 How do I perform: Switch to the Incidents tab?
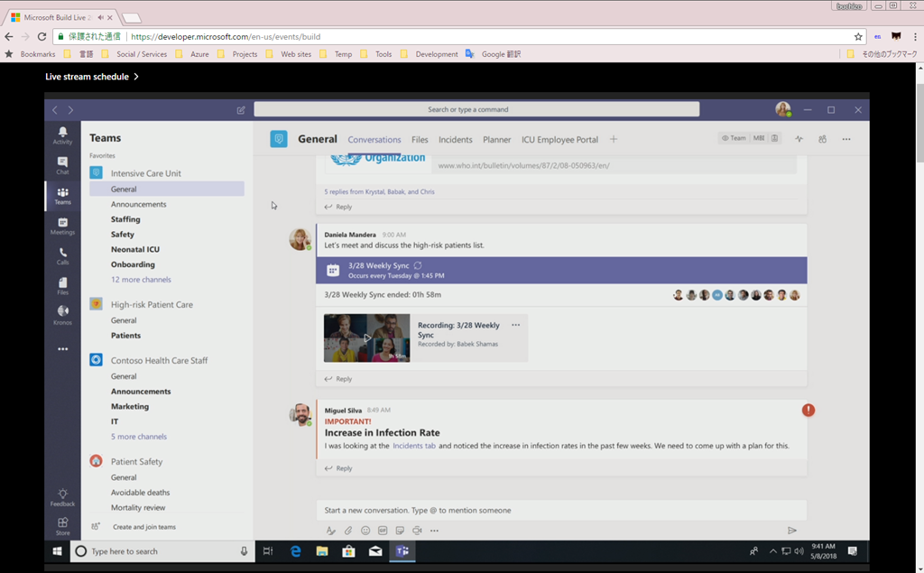455,140
